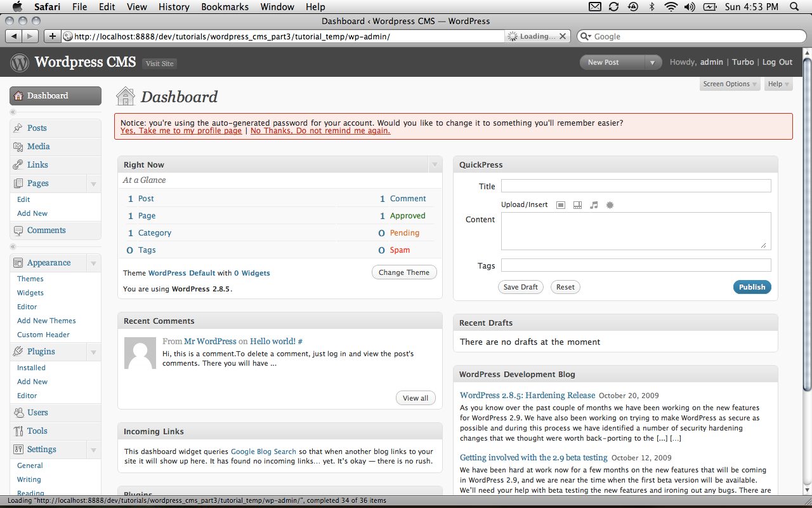Click the Pages icon in sidebar

tap(18, 183)
